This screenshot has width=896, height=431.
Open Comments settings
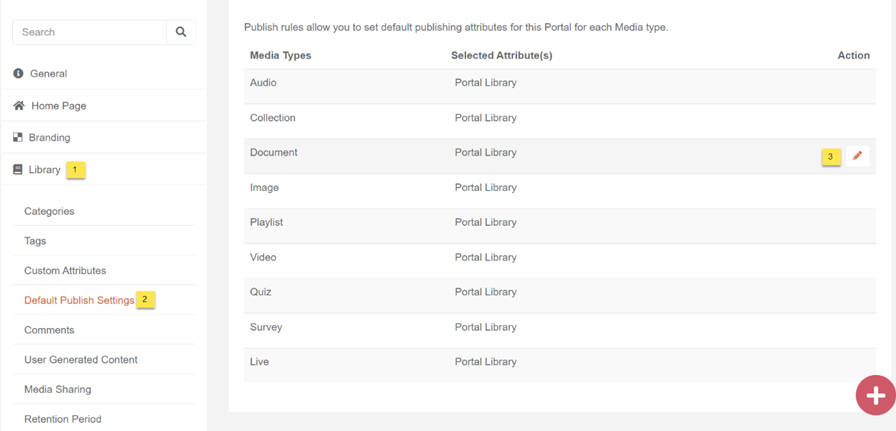click(49, 330)
